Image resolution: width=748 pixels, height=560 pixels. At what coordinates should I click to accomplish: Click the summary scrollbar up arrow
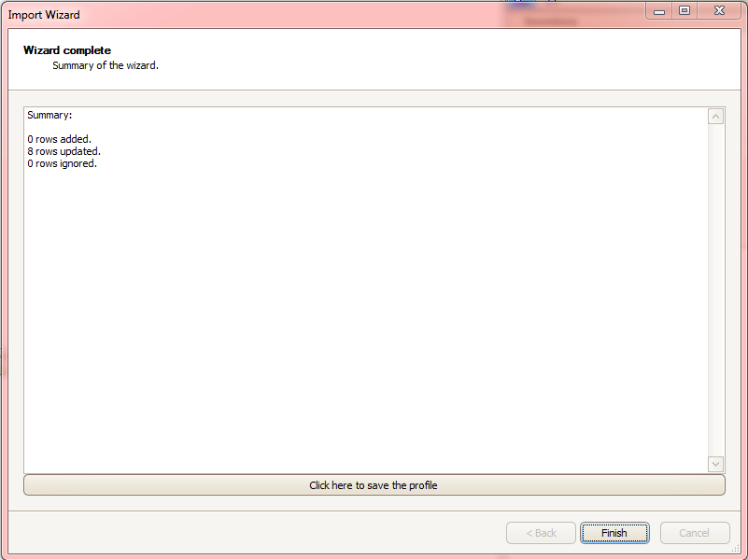coord(715,117)
